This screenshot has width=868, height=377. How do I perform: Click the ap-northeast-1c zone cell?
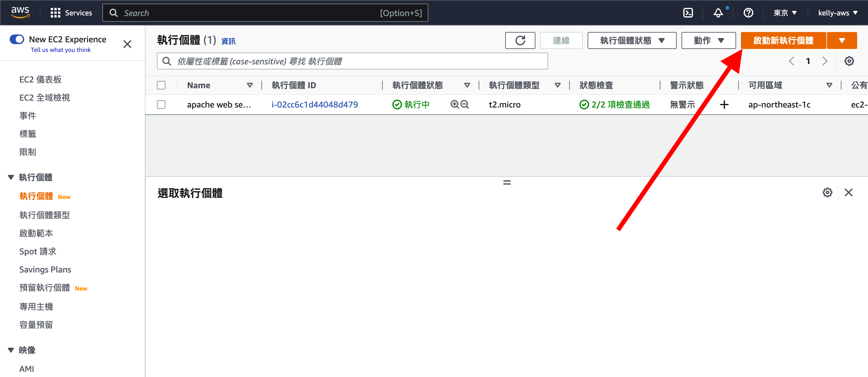tap(779, 105)
